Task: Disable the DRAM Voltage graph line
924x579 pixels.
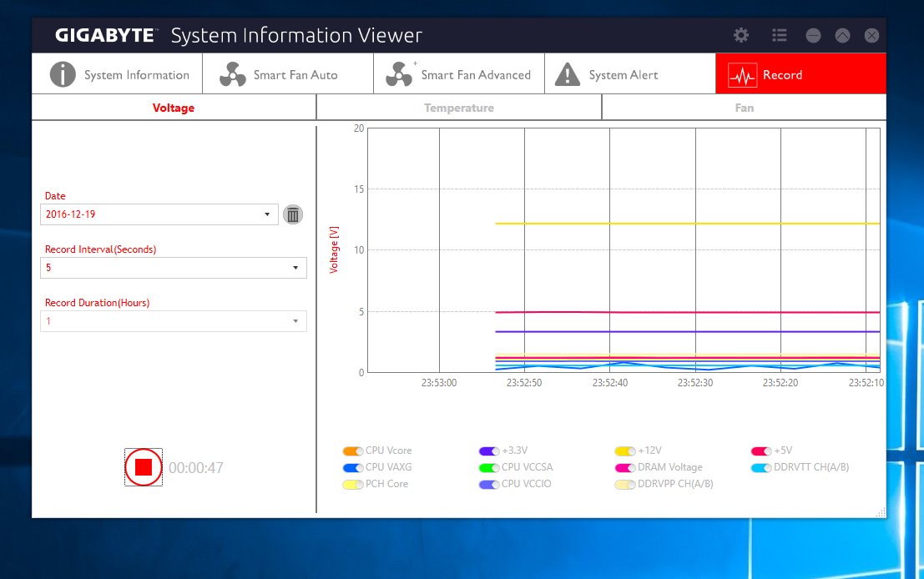Action: (x=625, y=467)
